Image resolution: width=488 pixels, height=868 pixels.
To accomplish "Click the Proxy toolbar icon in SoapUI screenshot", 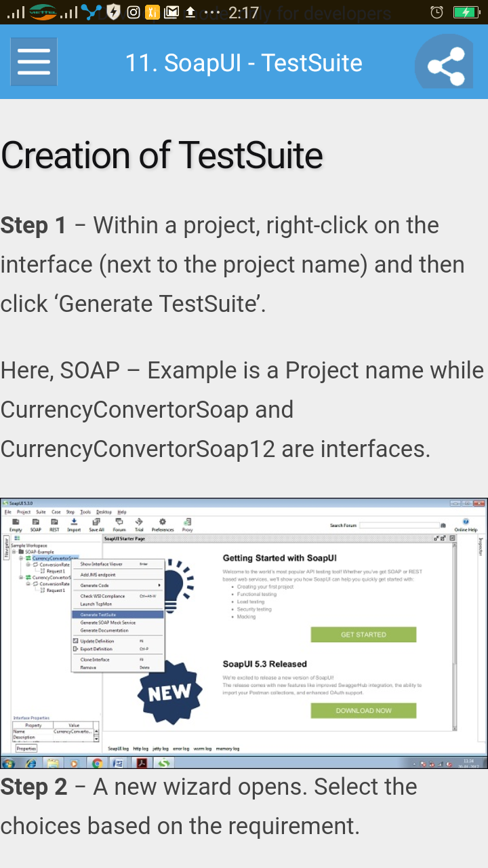I will (187, 525).
